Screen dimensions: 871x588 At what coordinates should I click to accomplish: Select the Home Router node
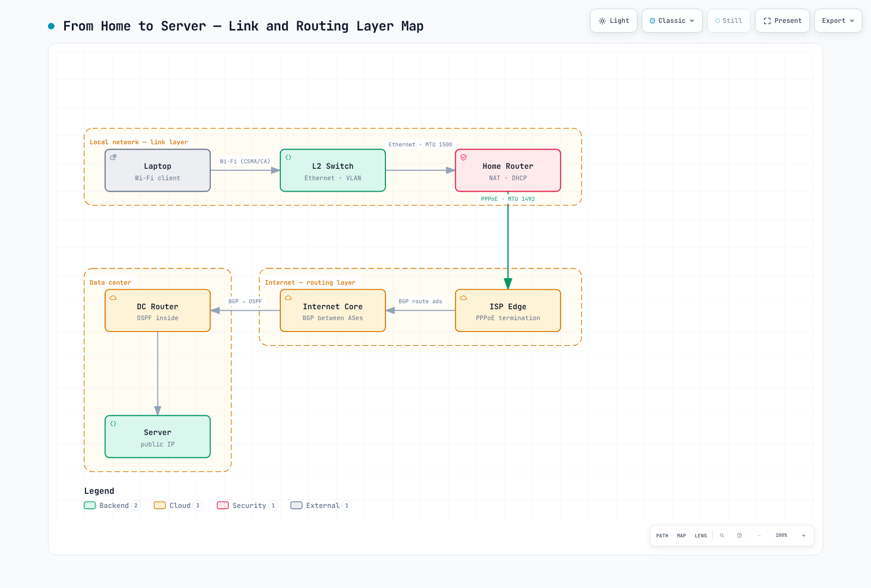(508, 170)
